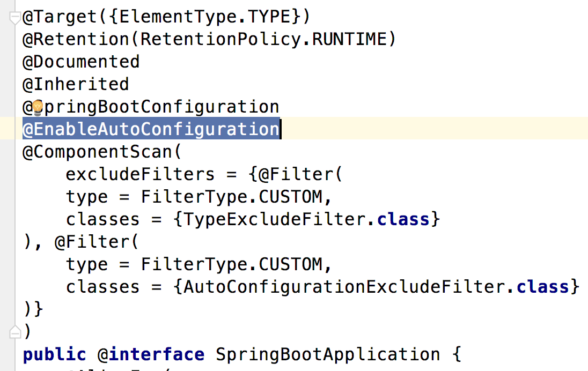Click the excludeFilters attribute name
The height and width of the screenshot is (371, 588).
pos(140,175)
